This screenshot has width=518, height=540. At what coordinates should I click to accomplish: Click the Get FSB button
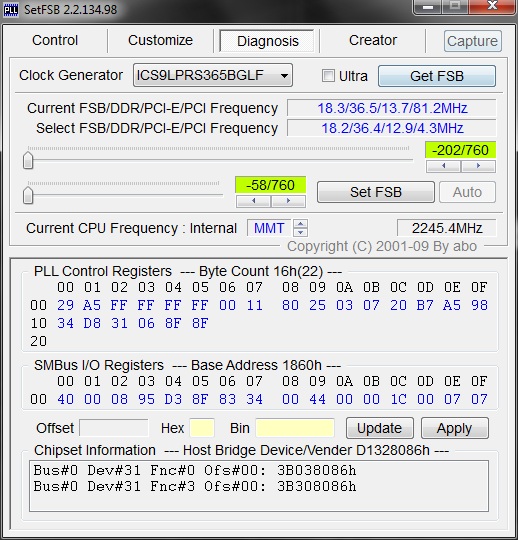click(437, 76)
